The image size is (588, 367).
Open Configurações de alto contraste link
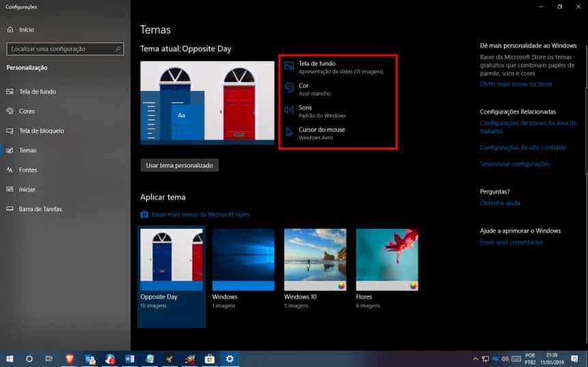(x=523, y=148)
